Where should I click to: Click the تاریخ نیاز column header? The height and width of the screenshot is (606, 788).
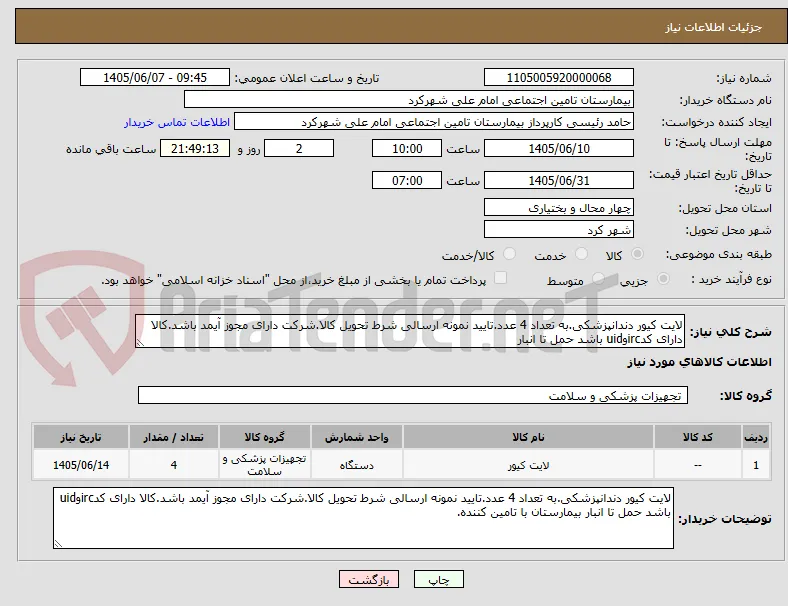tap(81, 437)
